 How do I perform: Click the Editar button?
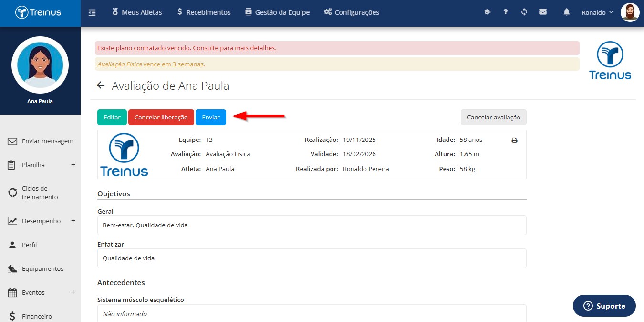[112, 117]
